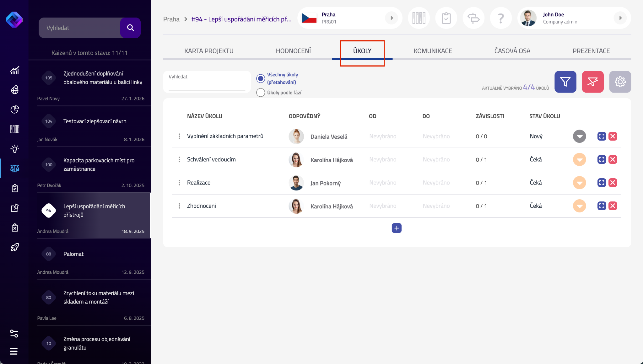Open status dropdown for Vyplnění základních parametrů

pyautogui.click(x=579, y=136)
